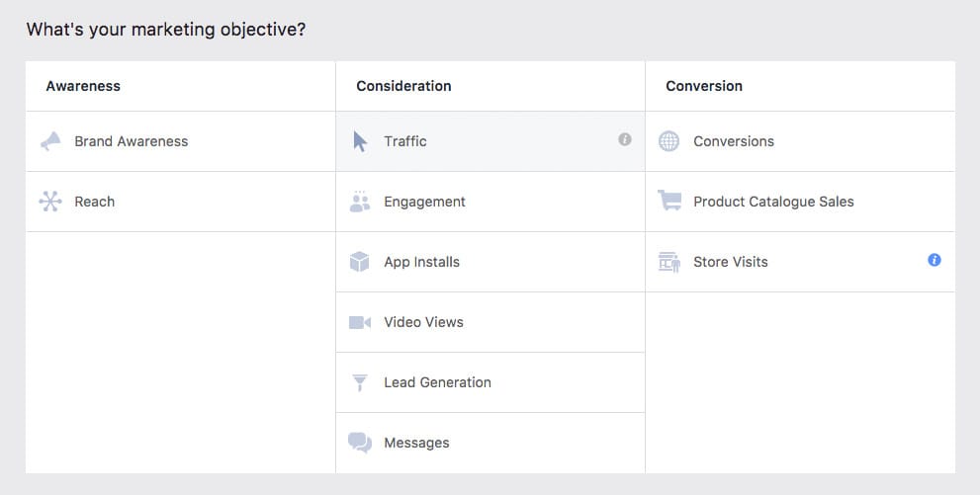Screen dimensions: 980x495
Task: Pick the Lead Generation objective text
Action: pos(437,382)
